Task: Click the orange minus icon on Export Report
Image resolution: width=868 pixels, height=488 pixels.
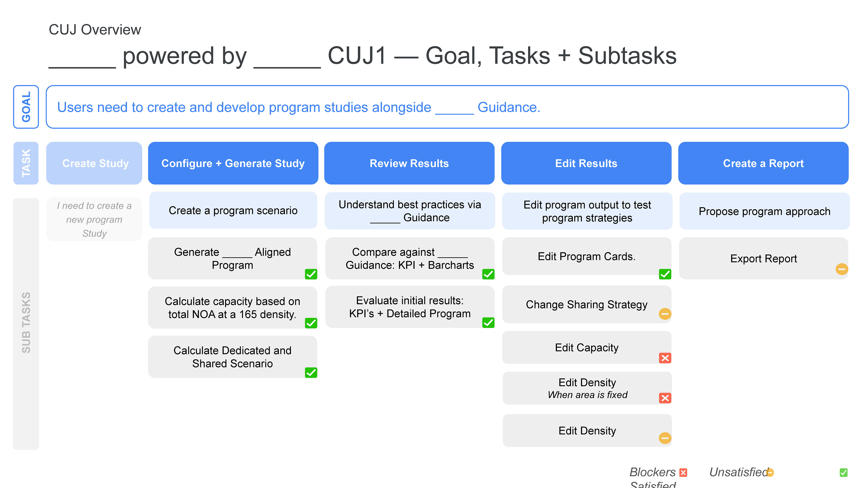Action: pyautogui.click(x=841, y=269)
